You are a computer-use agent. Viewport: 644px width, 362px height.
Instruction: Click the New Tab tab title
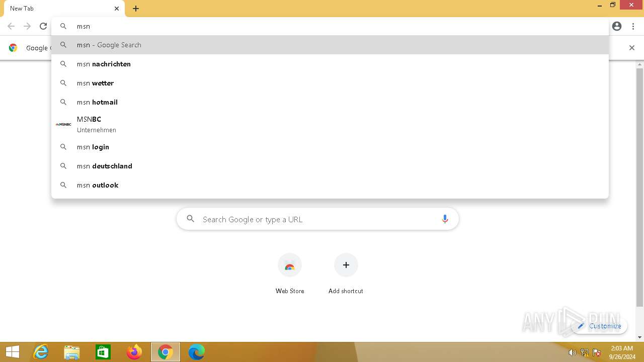click(22, 9)
